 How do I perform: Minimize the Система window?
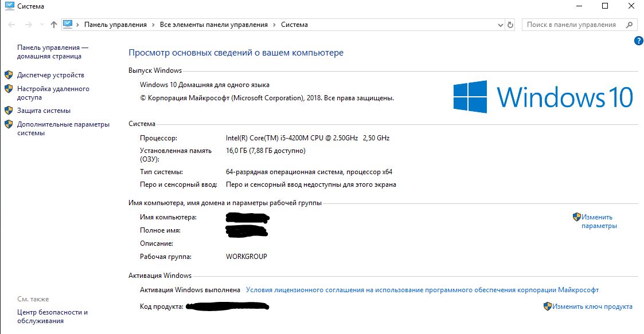[x=579, y=6]
